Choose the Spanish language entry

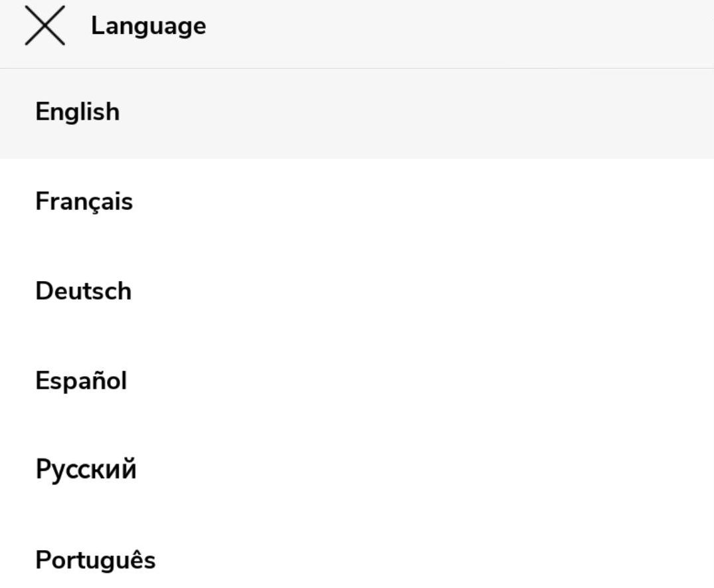(81, 381)
